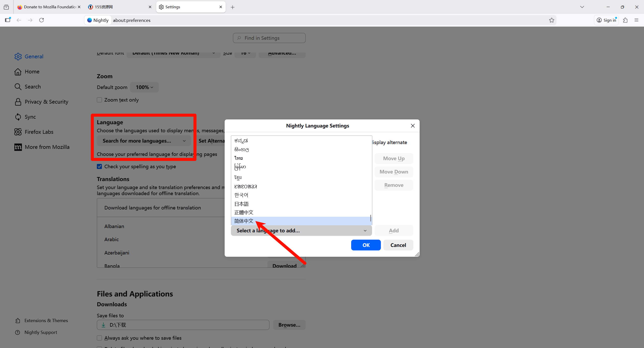Click the Cancel button in language dialog
Viewport: 644px width, 348px height.
(398, 245)
